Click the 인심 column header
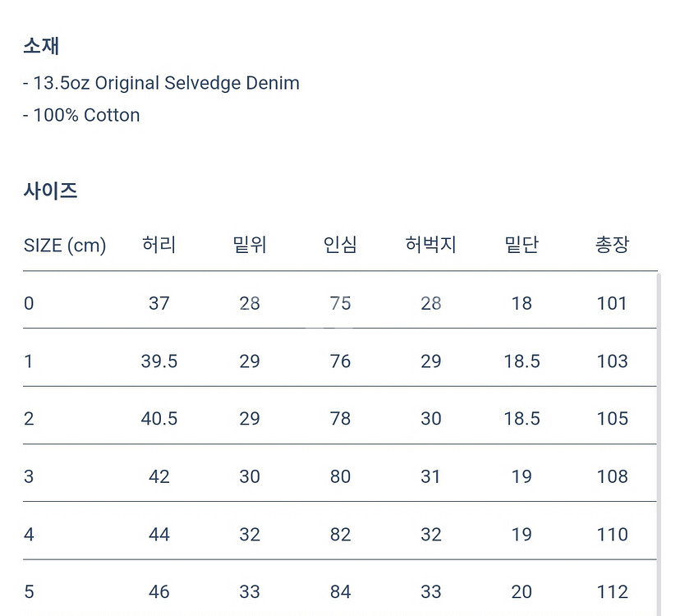Image resolution: width=680 pixels, height=616 pixels. coord(340,245)
